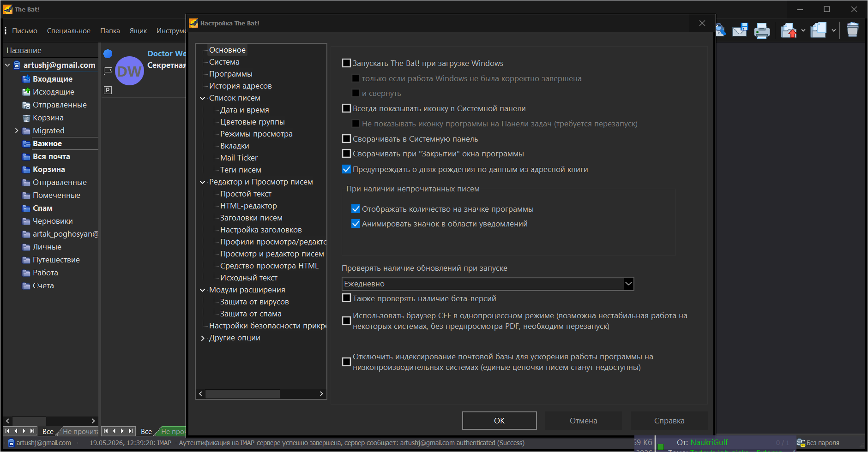Image resolution: width=868 pixels, height=452 pixels.
Task: Select Защита от вирусов settings item
Action: point(254,302)
